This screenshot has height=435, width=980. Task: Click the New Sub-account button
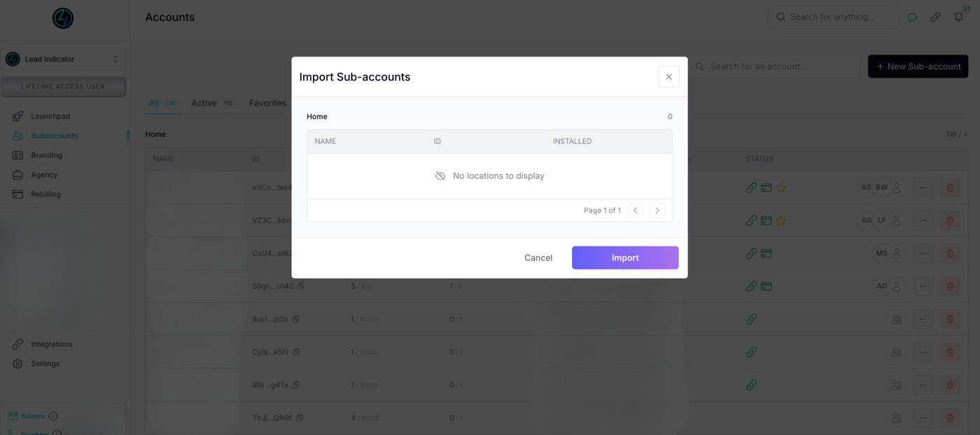coord(918,66)
